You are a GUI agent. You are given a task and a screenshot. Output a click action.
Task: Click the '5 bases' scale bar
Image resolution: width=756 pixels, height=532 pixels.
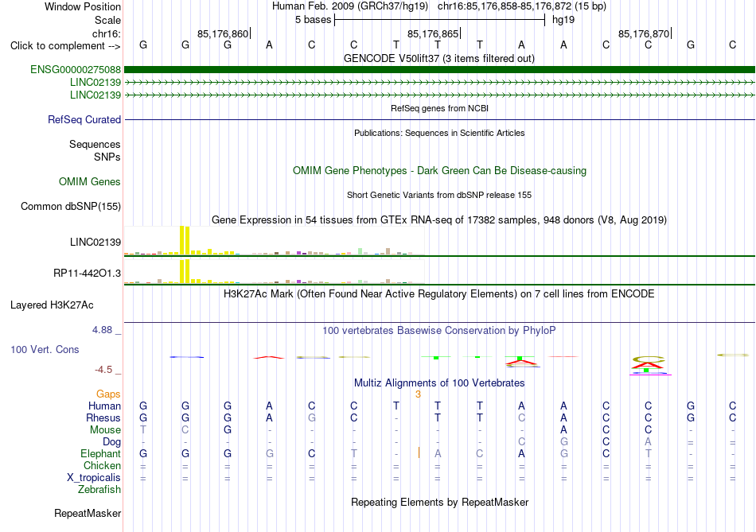click(x=439, y=20)
